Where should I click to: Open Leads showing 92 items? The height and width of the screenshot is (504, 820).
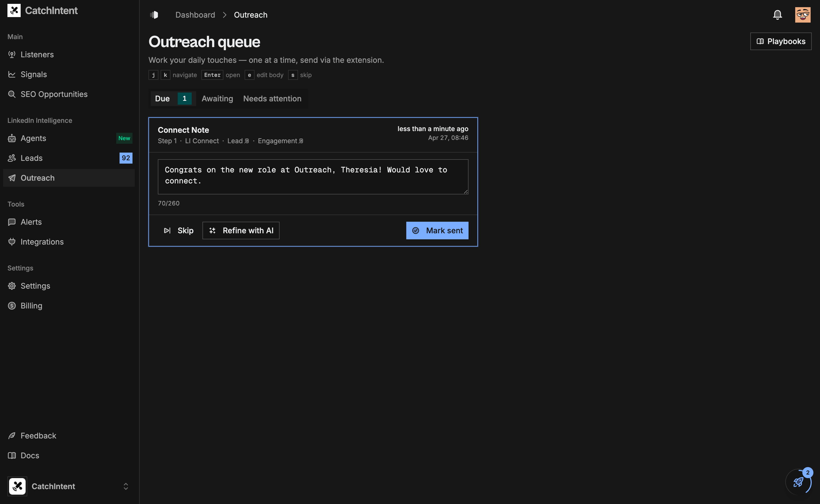[31, 158]
